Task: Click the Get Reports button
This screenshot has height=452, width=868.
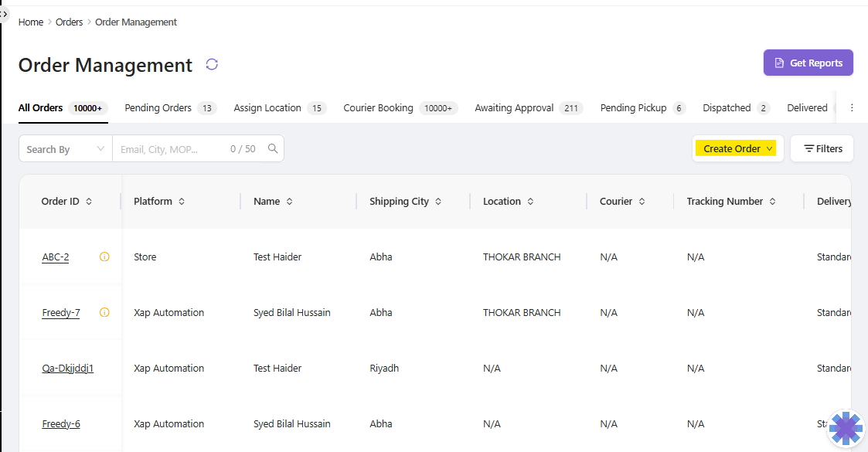Action: click(808, 63)
